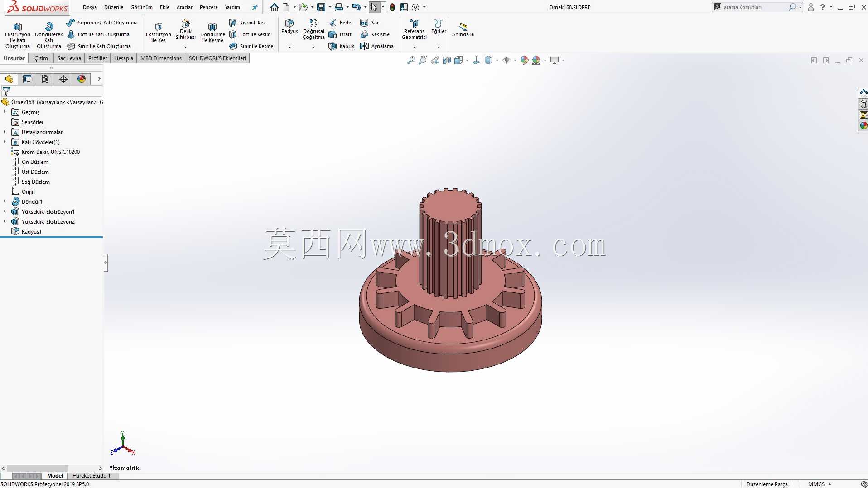Image resolution: width=868 pixels, height=488 pixels.
Task: Choose the Aynalama mirror tool
Action: pos(377,46)
